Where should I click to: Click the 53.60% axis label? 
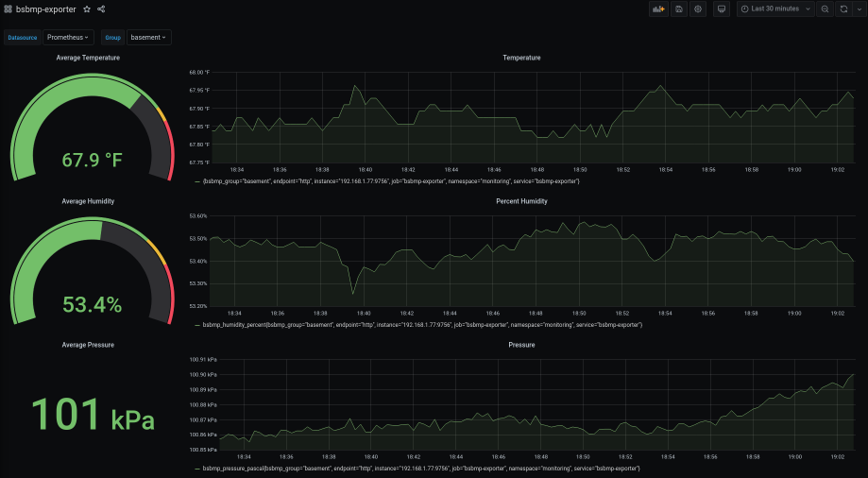198,216
